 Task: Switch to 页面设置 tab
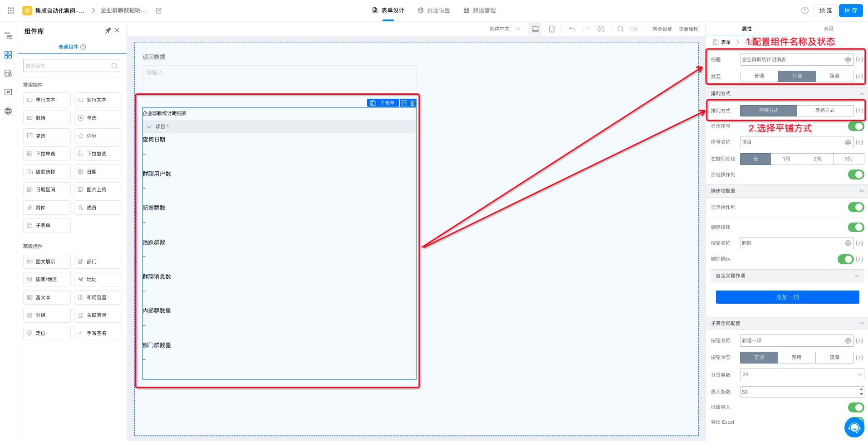point(434,10)
